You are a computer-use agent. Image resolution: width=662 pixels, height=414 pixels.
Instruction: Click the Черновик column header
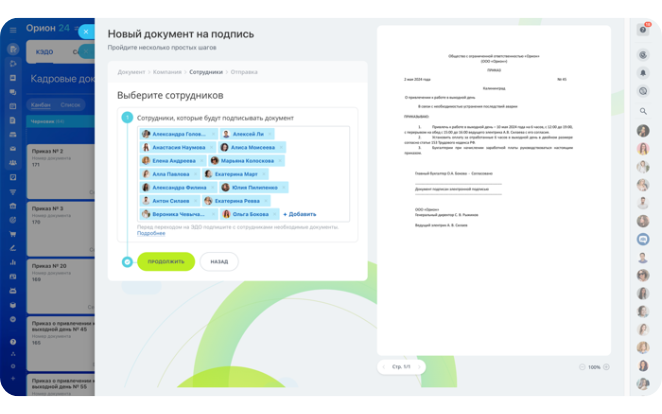[x=60, y=122]
